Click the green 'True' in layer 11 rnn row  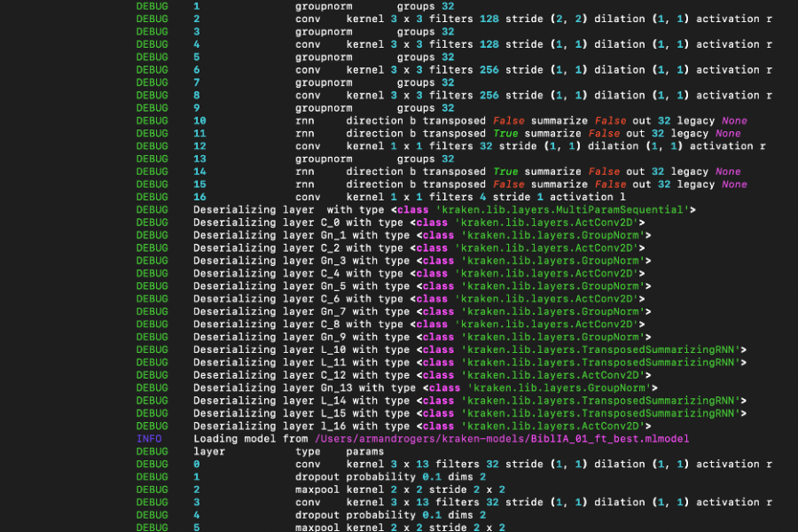point(505,133)
